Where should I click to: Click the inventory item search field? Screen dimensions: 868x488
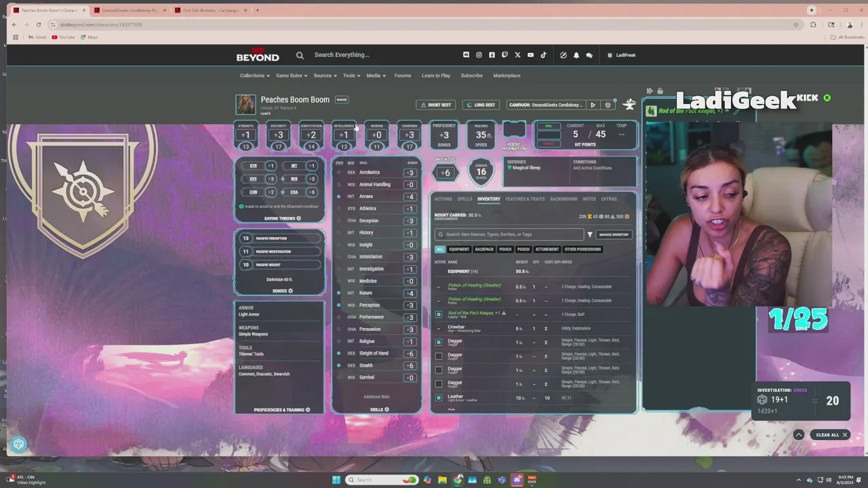click(x=509, y=235)
